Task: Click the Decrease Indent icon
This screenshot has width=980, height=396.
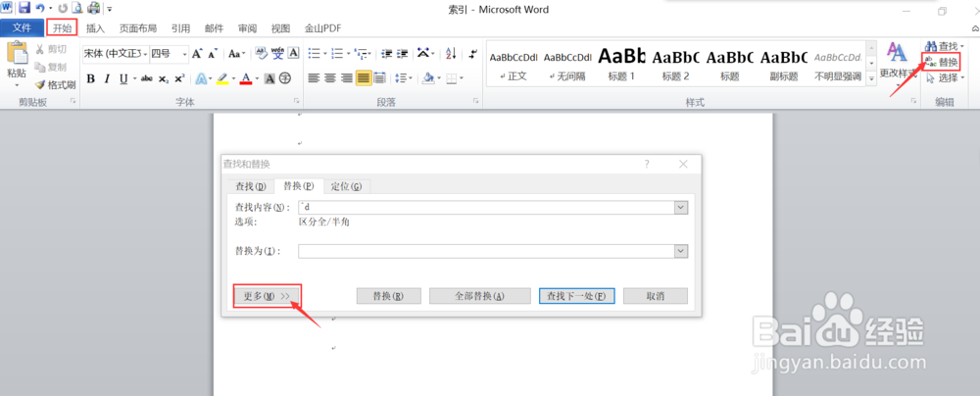Action: click(x=387, y=53)
